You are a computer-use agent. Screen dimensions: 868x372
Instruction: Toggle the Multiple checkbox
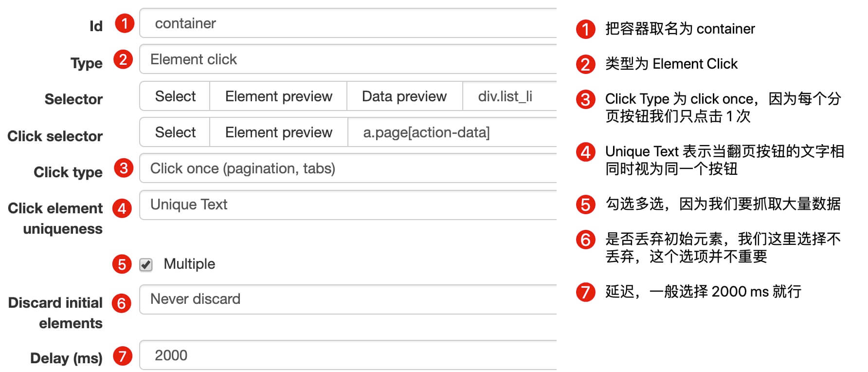[146, 264]
